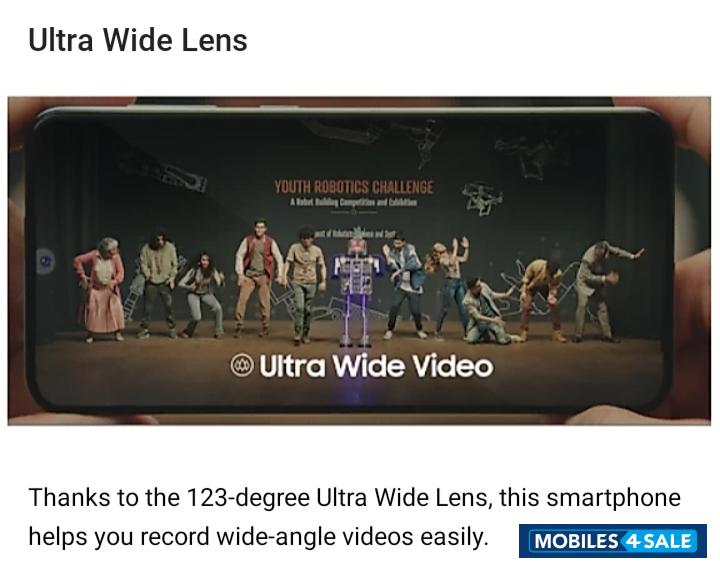Click the banner subtitle under Youth Robotics Challenge
This screenshot has width=720, height=570.
353,202
